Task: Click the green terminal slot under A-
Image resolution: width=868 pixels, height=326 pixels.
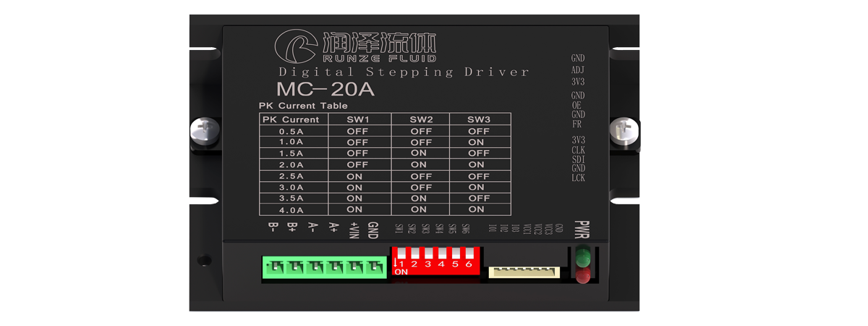Action: (315, 267)
